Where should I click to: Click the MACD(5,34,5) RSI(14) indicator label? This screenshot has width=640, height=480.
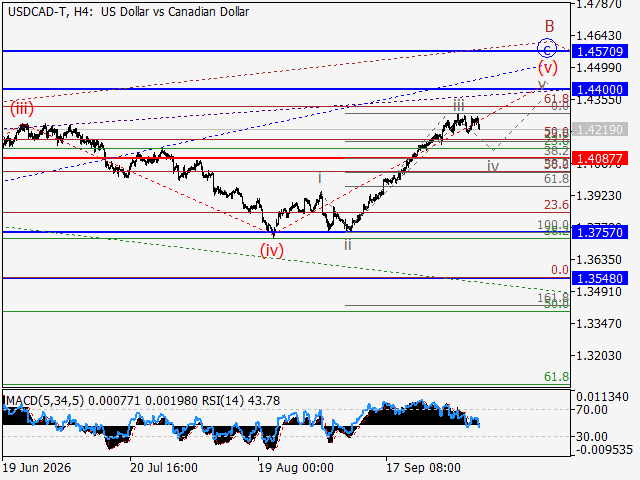pos(142,401)
